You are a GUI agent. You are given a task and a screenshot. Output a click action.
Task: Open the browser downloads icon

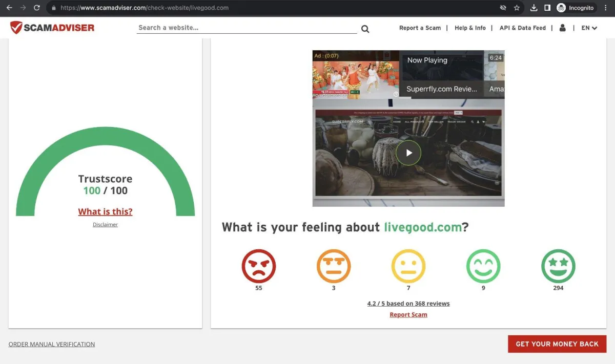(534, 8)
